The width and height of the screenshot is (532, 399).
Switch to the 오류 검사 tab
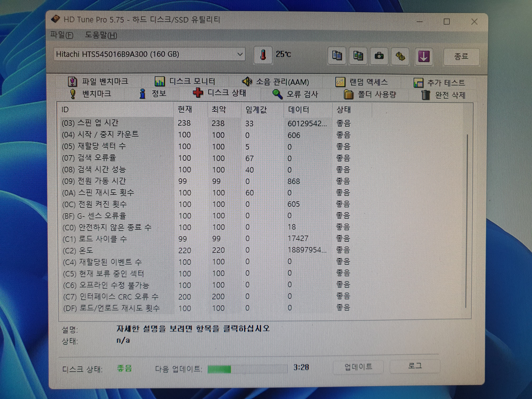[x=295, y=94]
